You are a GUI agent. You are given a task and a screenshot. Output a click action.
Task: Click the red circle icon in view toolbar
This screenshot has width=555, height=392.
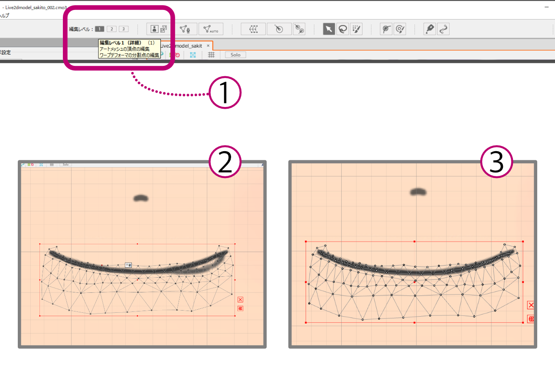click(177, 55)
